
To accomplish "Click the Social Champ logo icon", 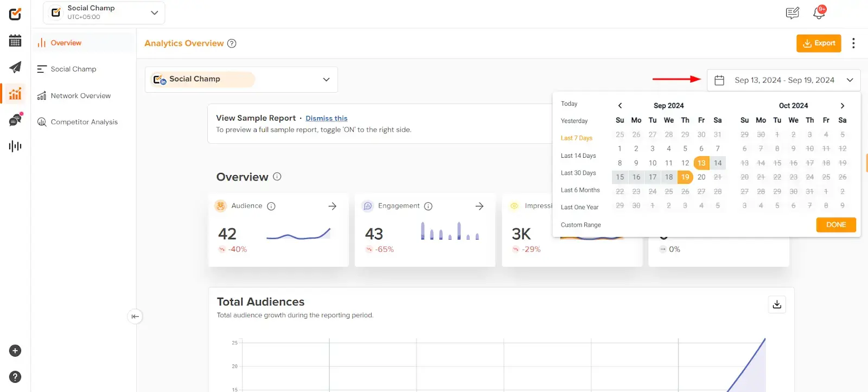I will point(15,14).
